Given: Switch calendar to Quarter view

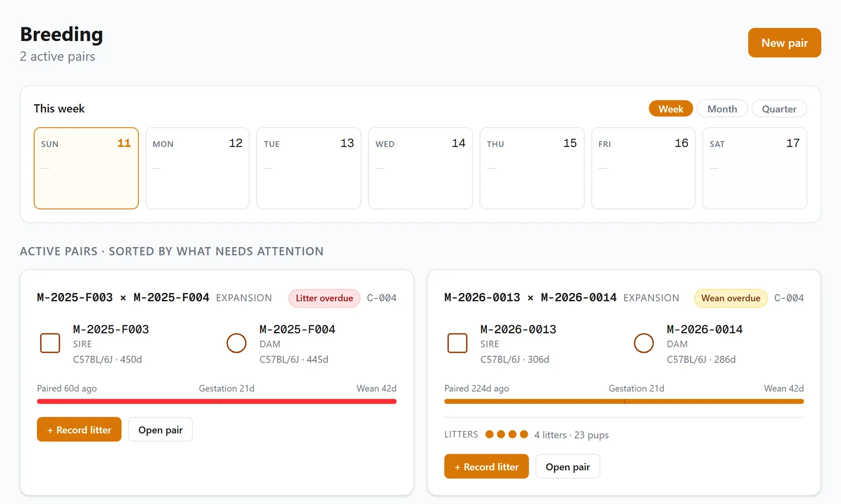Looking at the screenshot, I should point(779,109).
